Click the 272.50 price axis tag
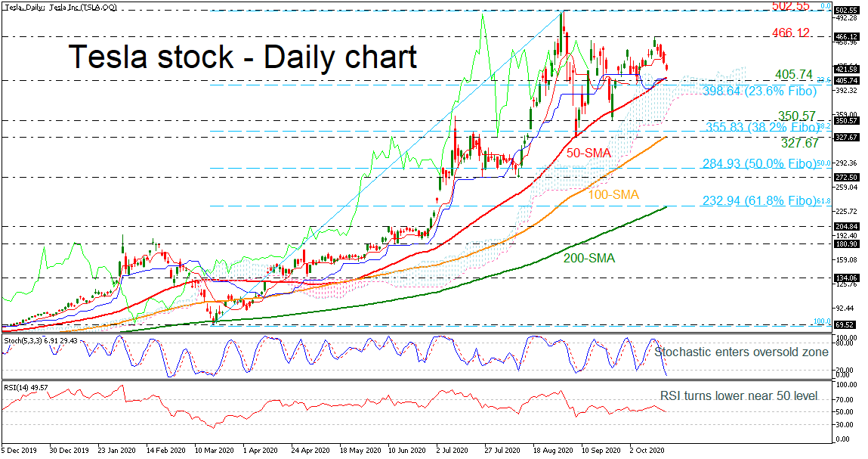This screenshot has width=868, height=459. (846, 178)
